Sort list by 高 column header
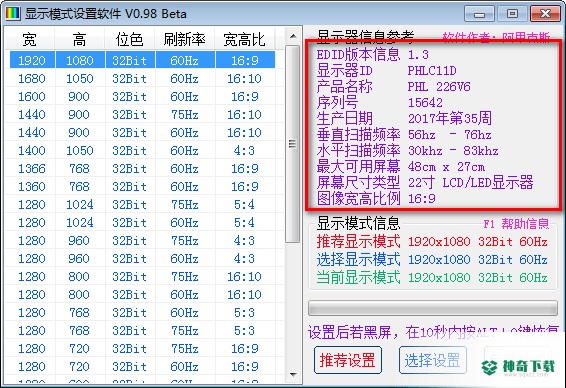 point(80,40)
